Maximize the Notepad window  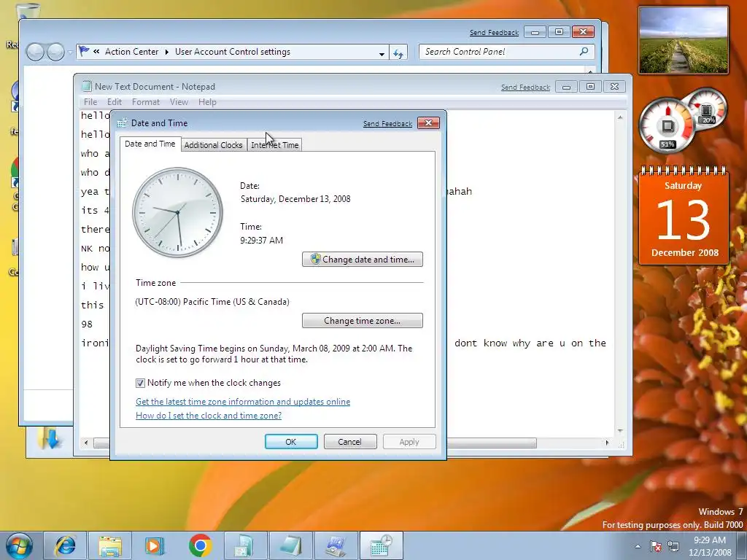[590, 87]
